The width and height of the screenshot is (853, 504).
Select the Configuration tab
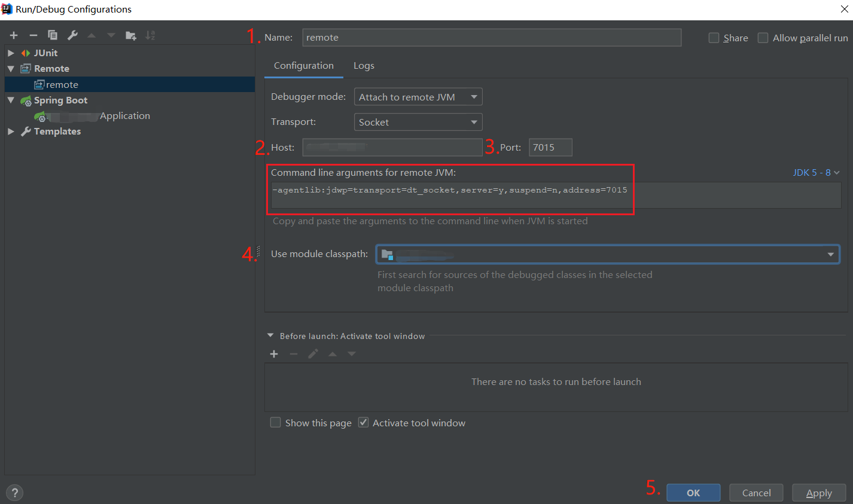pos(304,66)
